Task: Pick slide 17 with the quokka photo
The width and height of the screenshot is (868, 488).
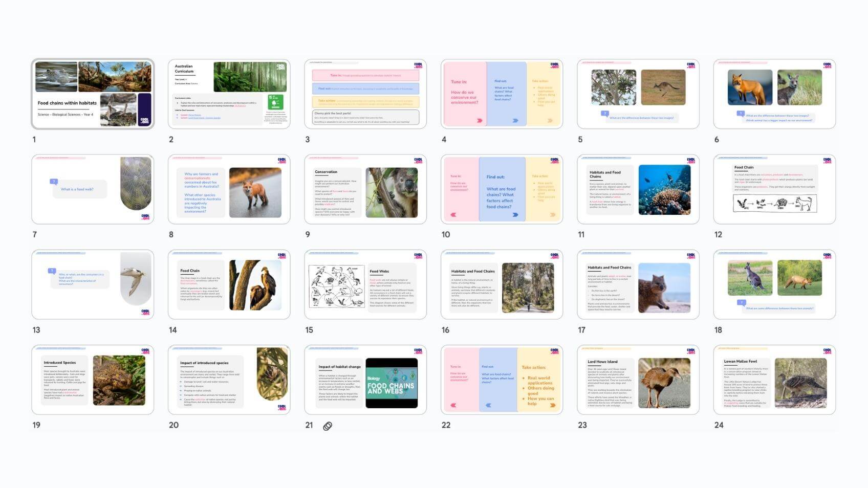Action: 638,285
